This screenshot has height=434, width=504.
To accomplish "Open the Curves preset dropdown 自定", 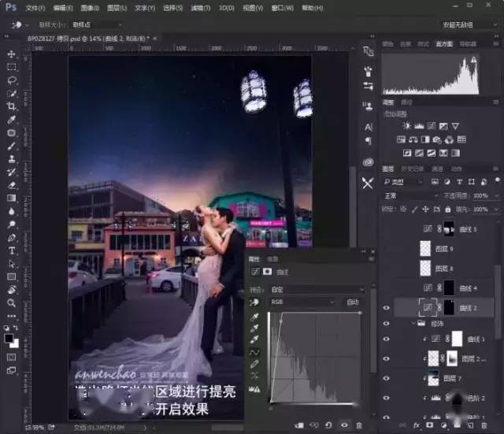I will (x=317, y=289).
